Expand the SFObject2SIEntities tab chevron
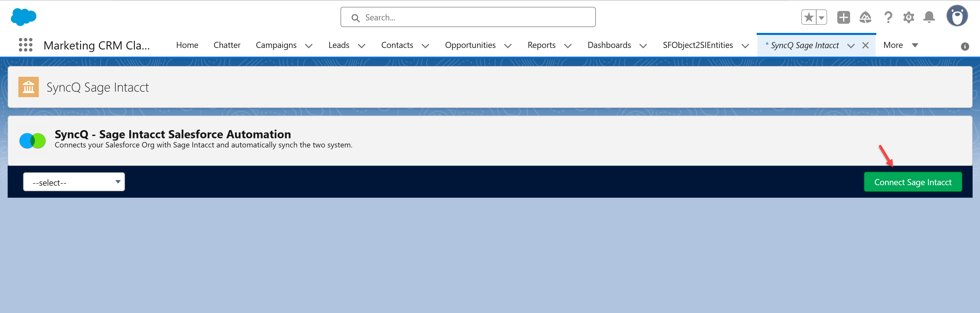This screenshot has height=313, width=980. click(745, 46)
